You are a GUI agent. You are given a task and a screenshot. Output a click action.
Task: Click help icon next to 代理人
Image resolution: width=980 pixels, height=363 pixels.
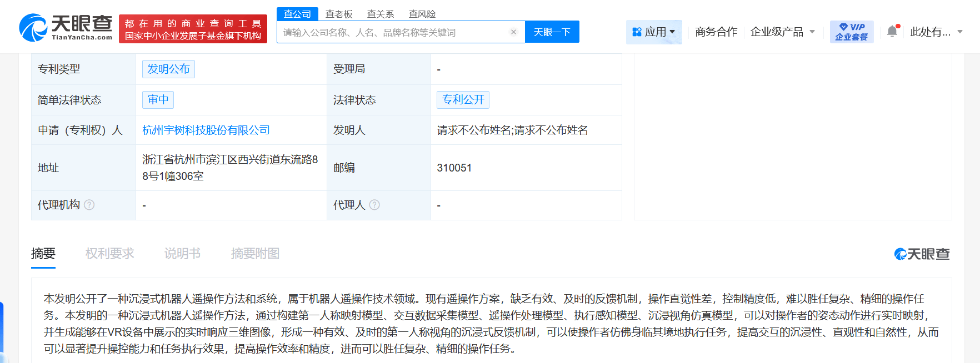point(374,205)
